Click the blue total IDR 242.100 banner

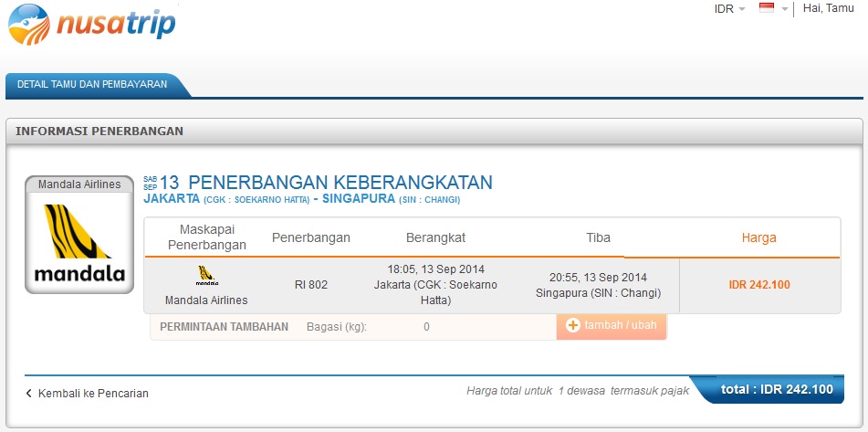point(776,389)
